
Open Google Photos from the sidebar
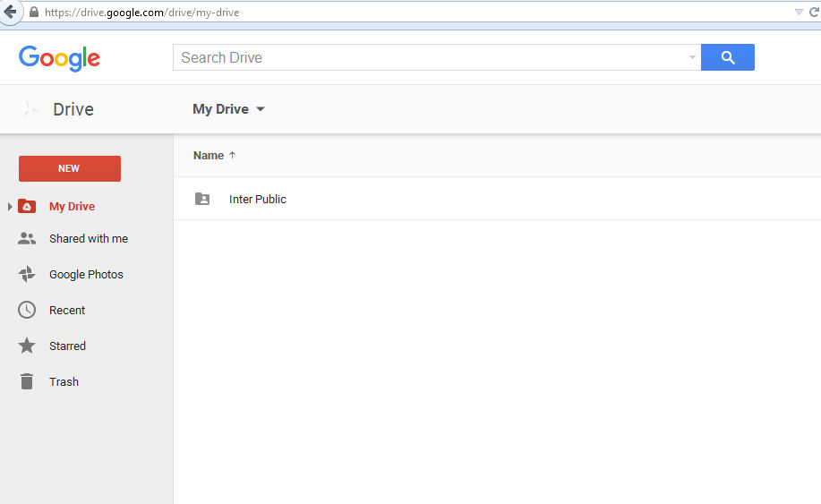tap(86, 275)
